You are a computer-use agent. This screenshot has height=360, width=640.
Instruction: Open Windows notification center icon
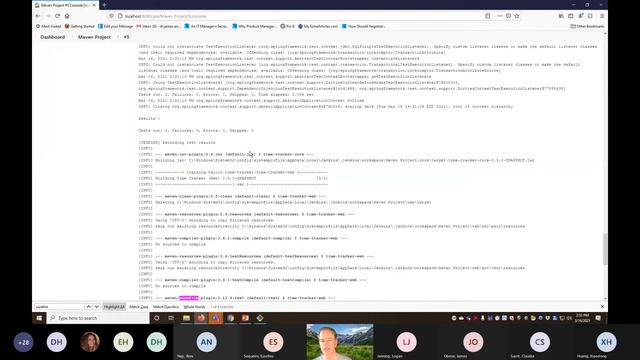(x=598, y=318)
